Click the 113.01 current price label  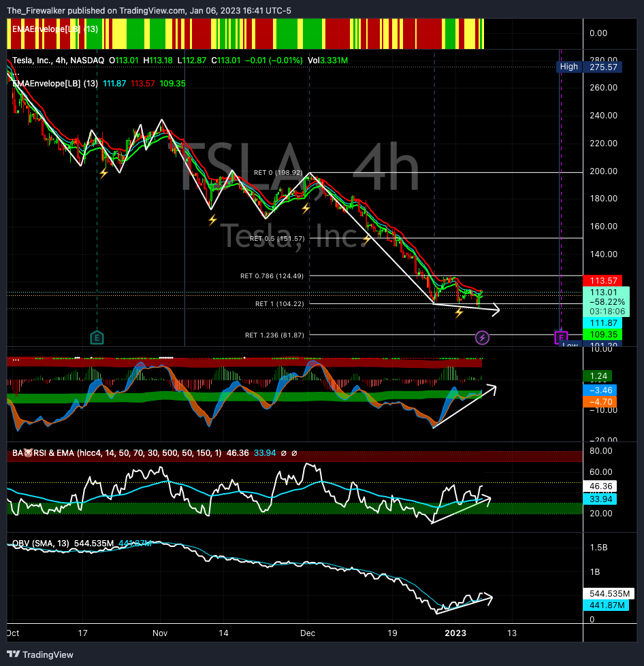604,293
